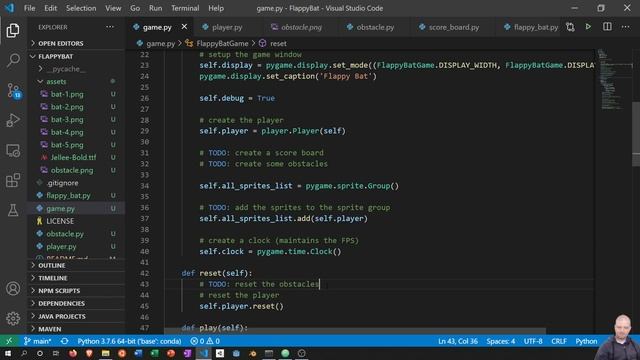The height and width of the screenshot is (360, 640).
Task: Switch to the obstacle.py tab
Action: pyautogui.click(x=375, y=27)
